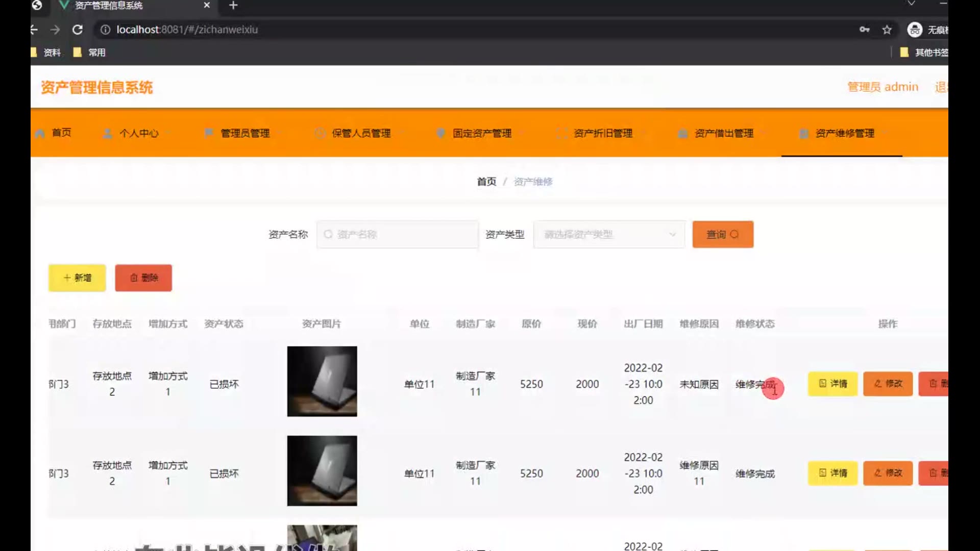
Task: Open the incognito profile icon
Action: [x=915, y=30]
